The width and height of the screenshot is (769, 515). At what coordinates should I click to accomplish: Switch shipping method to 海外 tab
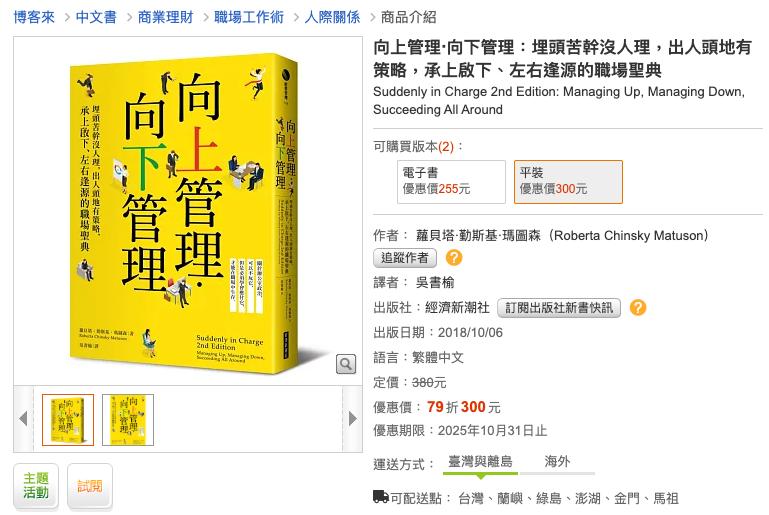[557, 462]
